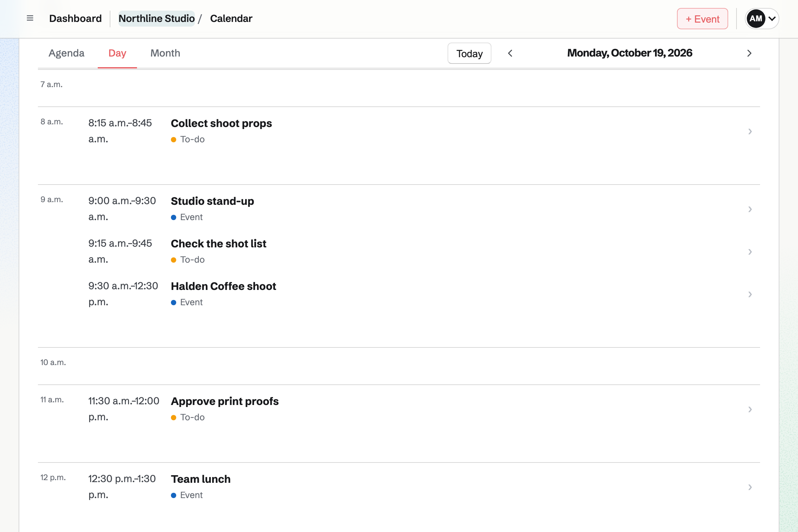Open Halden Coffee shoot event title

click(223, 286)
